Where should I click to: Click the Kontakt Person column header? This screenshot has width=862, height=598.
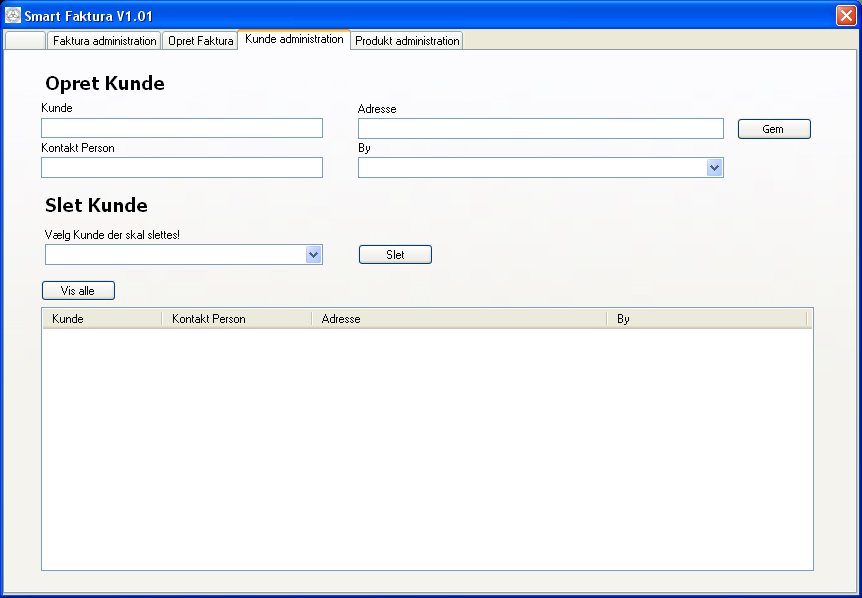[x=237, y=319]
